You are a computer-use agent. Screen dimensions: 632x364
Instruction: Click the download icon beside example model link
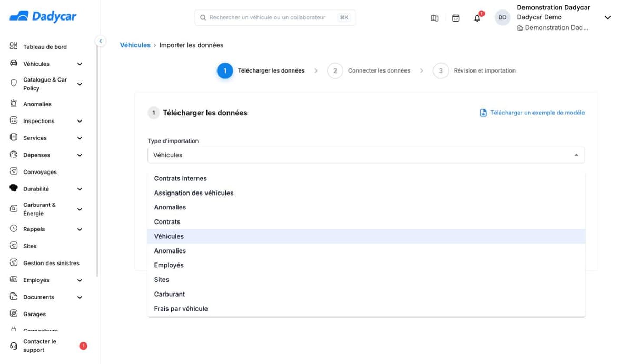coord(483,113)
